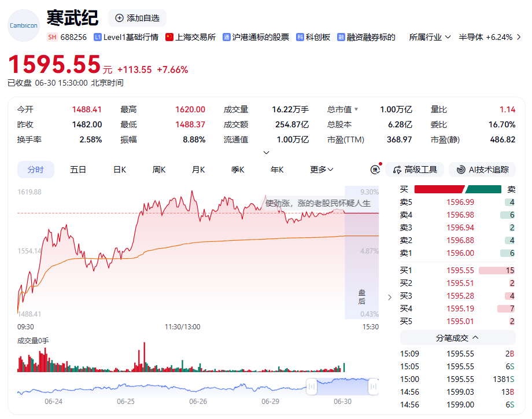The image size is (532, 419).
Task: Select the 月K chart tab
Action: coord(198,170)
